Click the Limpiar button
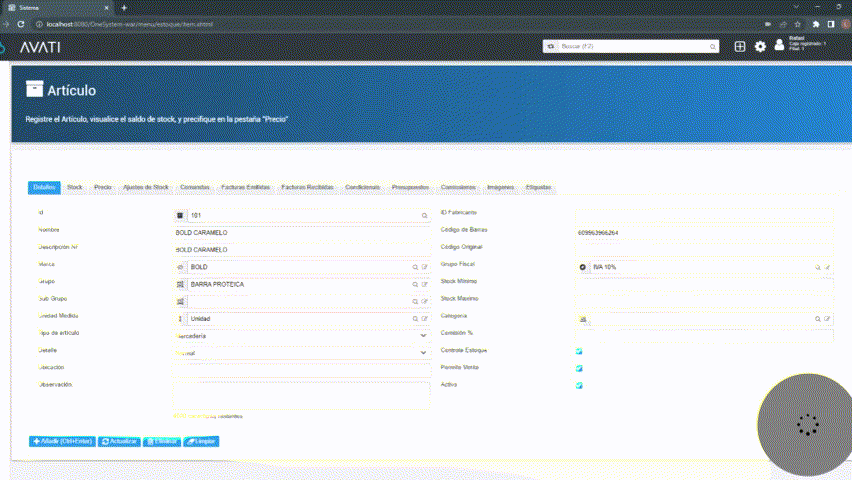The width and height of the screenshot is (852, 480). [201, 441]
